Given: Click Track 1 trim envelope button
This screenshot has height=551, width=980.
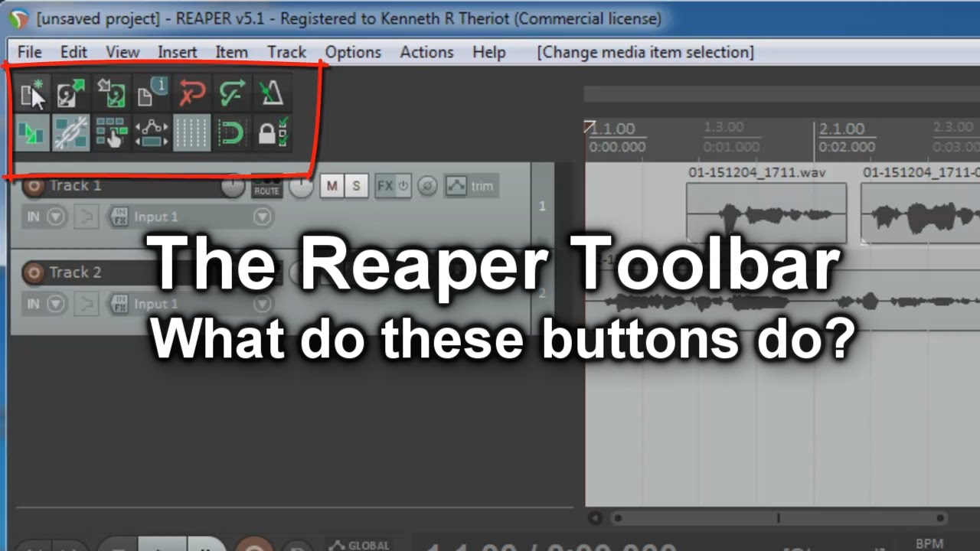Looking at the screenshot, I should click(x=470, y=186).
